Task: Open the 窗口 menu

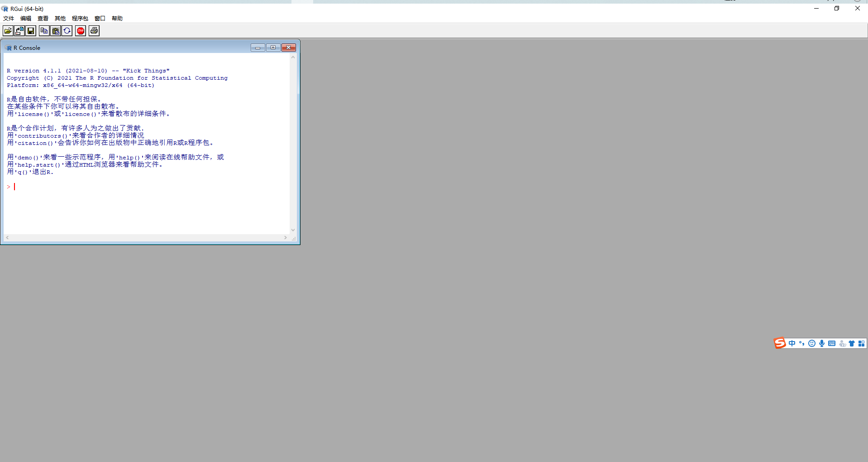Action: pos(100,19)
